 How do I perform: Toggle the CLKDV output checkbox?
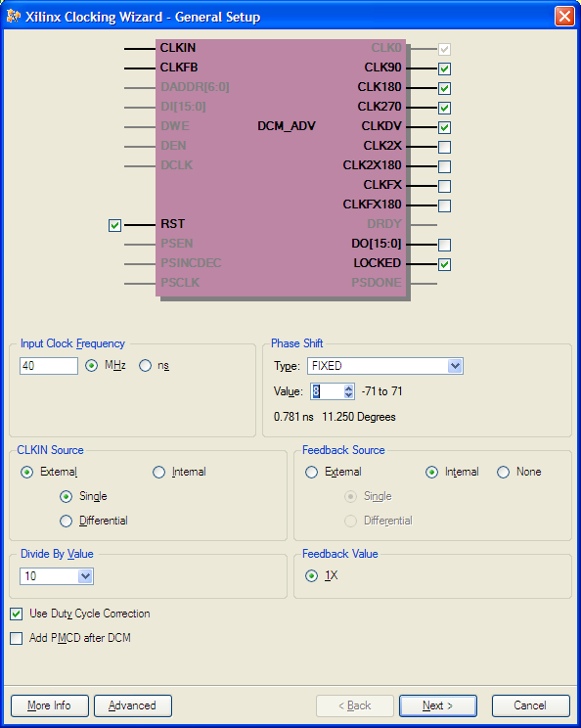click(444, 127)
